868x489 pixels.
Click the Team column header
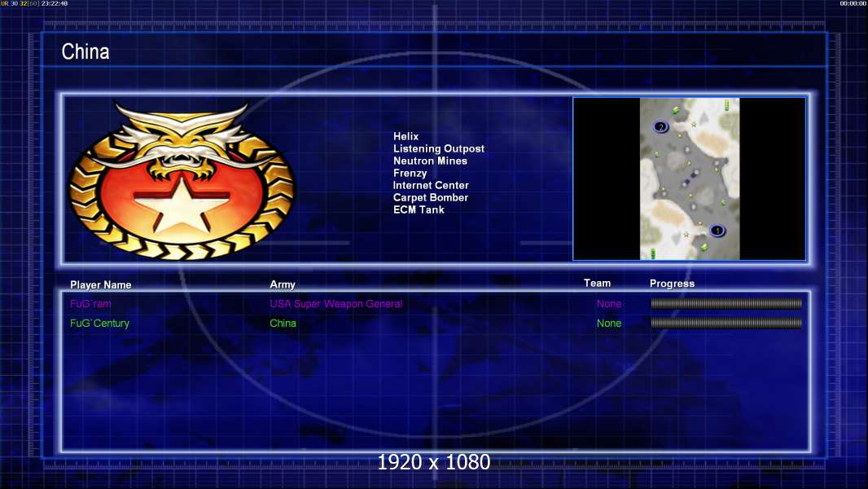597,283
